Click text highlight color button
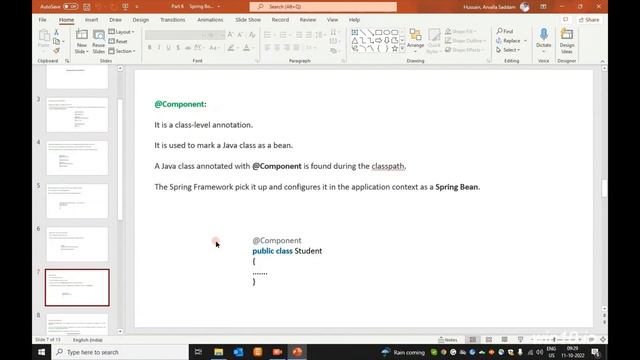 [231, 48]
